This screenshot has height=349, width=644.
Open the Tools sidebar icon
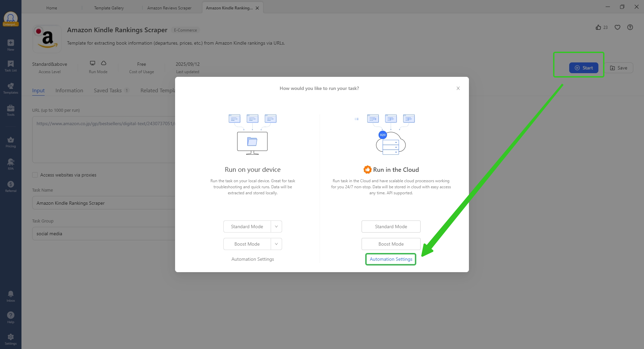pos(11,110)
